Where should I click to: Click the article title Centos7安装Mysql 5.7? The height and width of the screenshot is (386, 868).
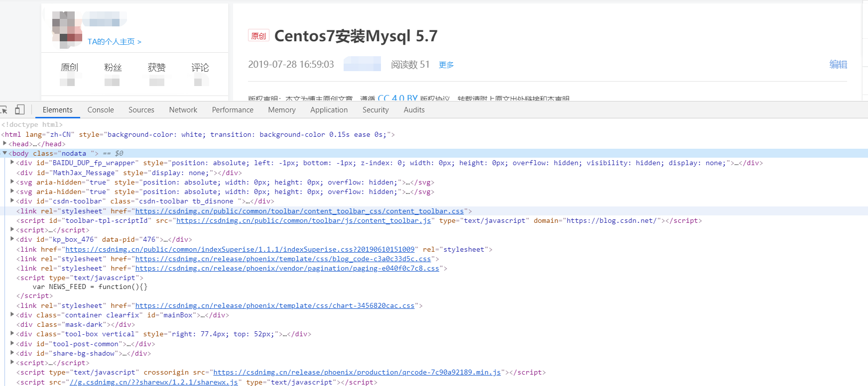(356, 36)
